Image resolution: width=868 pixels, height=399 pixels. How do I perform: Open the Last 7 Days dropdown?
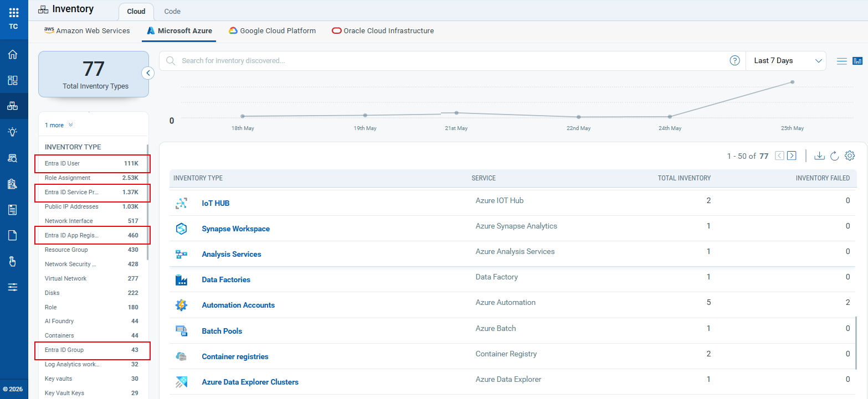click(x=786, y=61)
